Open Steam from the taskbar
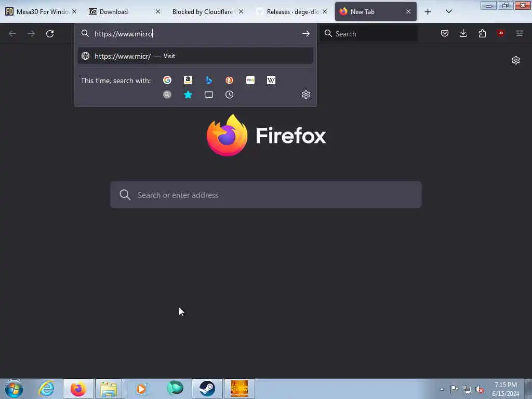The height and width of the screenshot is (399, 532). click(207, 389)
